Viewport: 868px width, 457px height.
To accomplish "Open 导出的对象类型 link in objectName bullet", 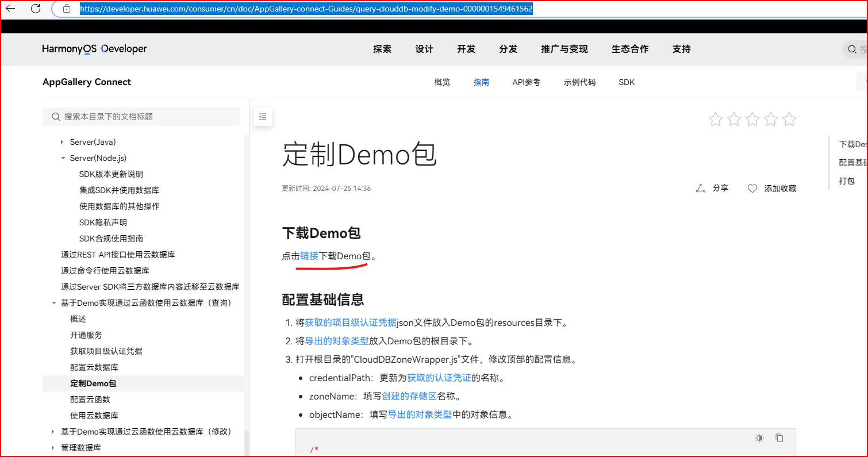I will (x=420, y=414).
